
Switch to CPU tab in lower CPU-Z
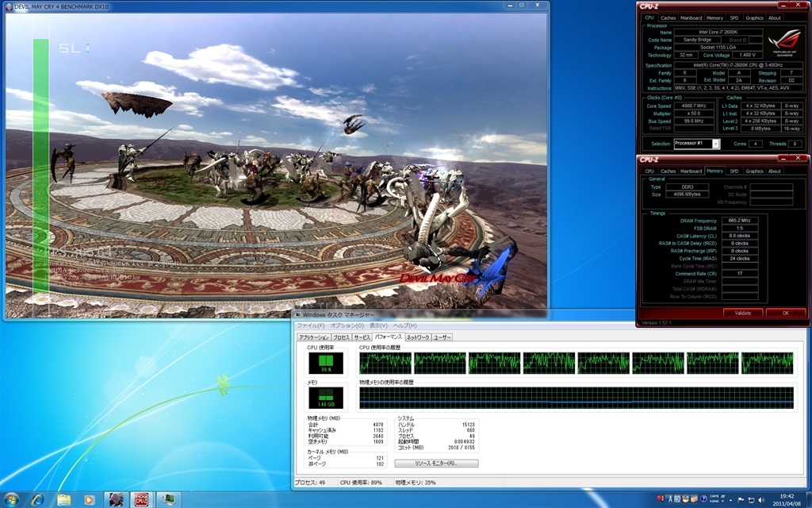pos(649,171)
